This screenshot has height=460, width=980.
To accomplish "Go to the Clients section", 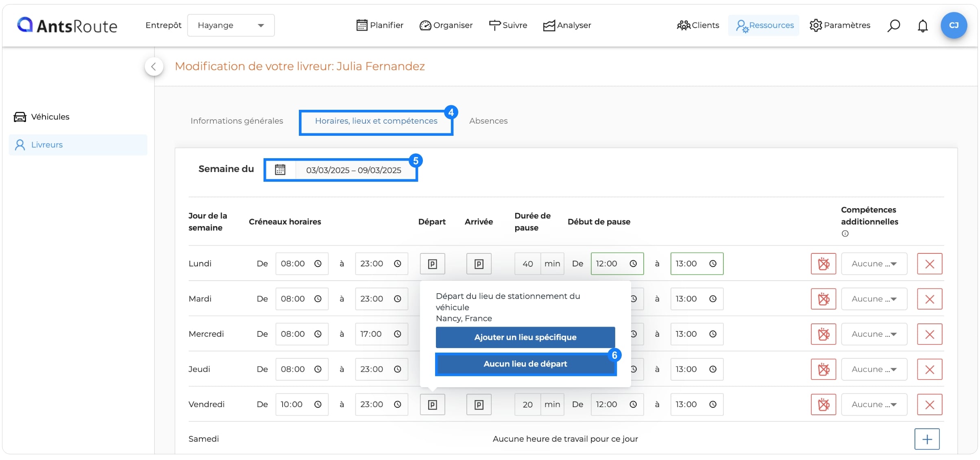I will [x=698, y=25].
